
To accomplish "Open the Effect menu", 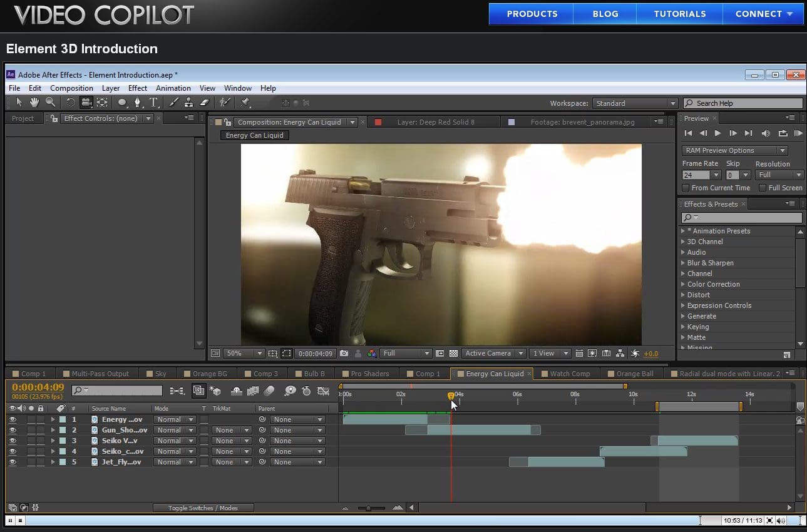I will pyautogui.click(x=138, y=88).
